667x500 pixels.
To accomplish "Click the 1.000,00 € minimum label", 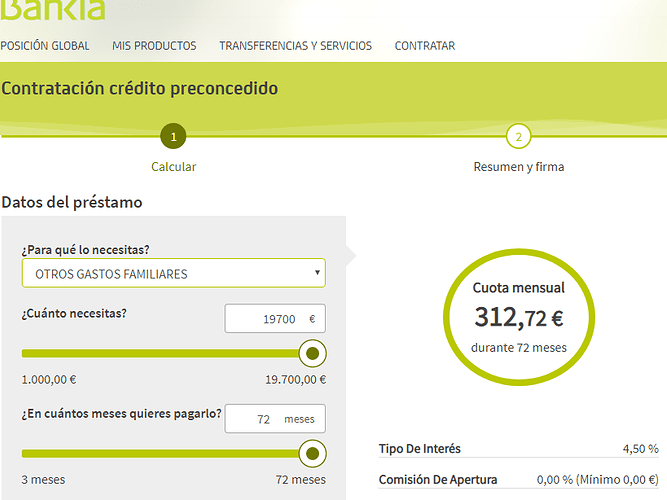I will pyautogui.click(x=49, y=380).
